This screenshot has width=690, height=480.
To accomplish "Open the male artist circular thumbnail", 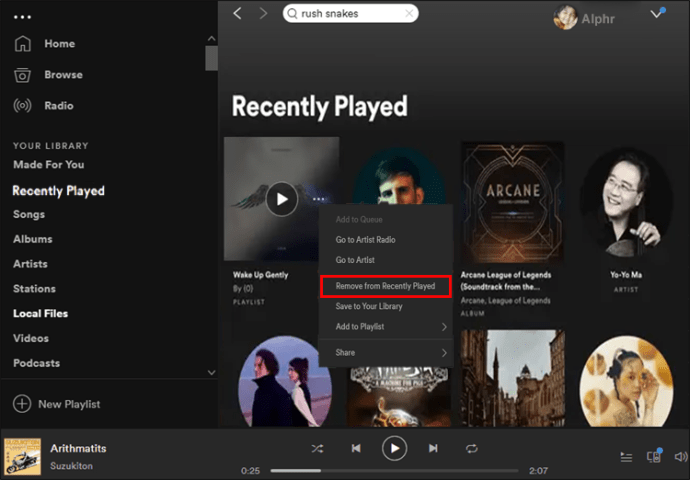I will 399,176.
